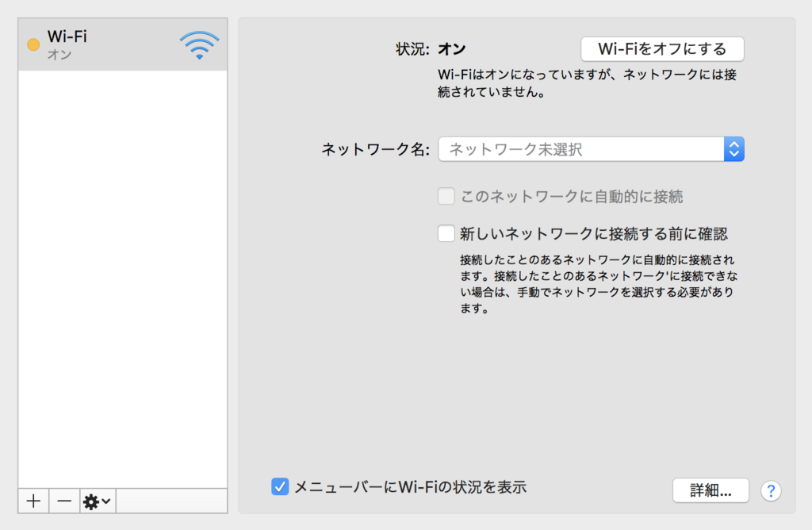Open help with the question mark button
Screen dimensions: 812x530
771,490
